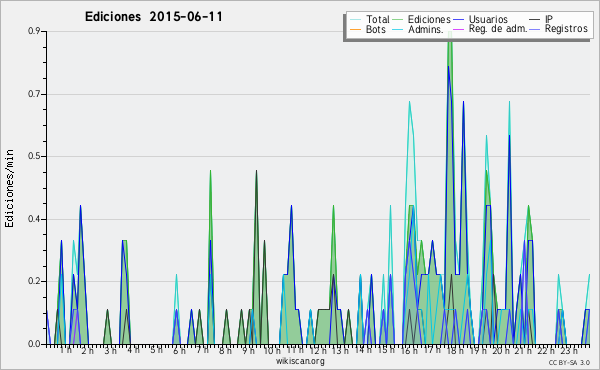The image size is (600, 370).
Task: Click the Total legend label text
Action: tap(378, 19)
